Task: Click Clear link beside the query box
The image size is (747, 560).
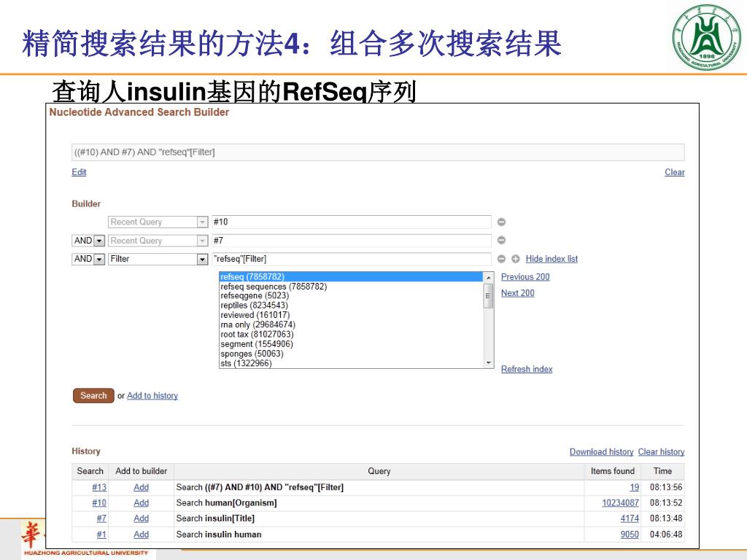Action: (674, 172)
